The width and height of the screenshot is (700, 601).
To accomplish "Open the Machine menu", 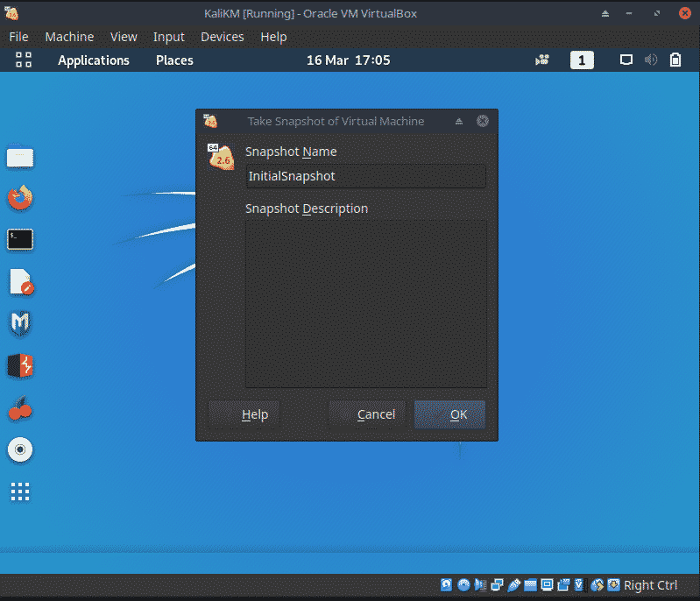I will (x=69, y=37).
